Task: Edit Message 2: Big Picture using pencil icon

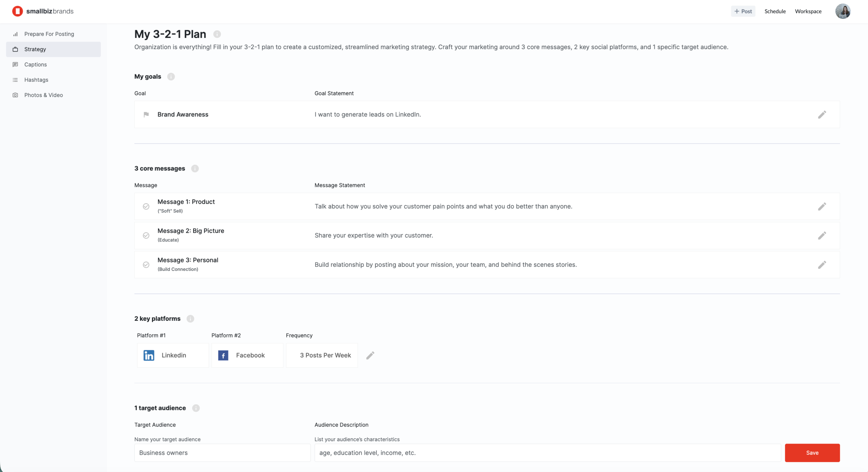Action: point(822,236)
